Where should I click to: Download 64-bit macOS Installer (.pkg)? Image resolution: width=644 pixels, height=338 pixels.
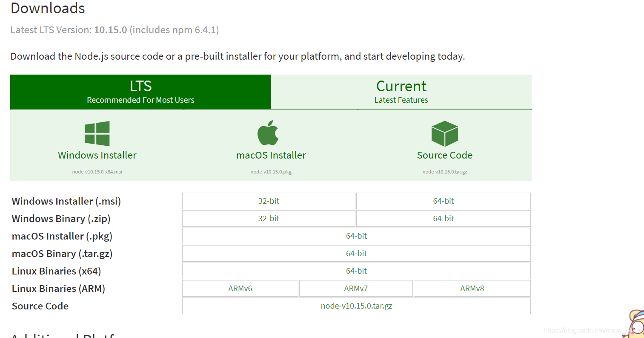356,236
